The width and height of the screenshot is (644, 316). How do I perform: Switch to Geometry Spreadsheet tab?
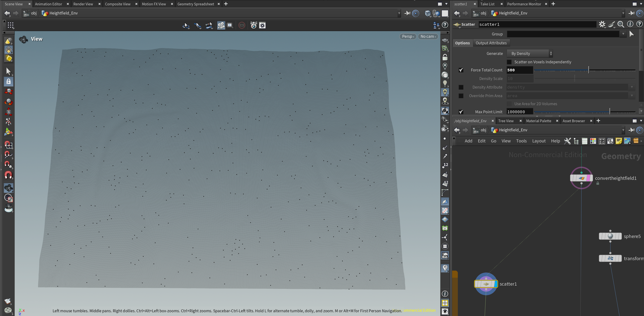point(196,4)
